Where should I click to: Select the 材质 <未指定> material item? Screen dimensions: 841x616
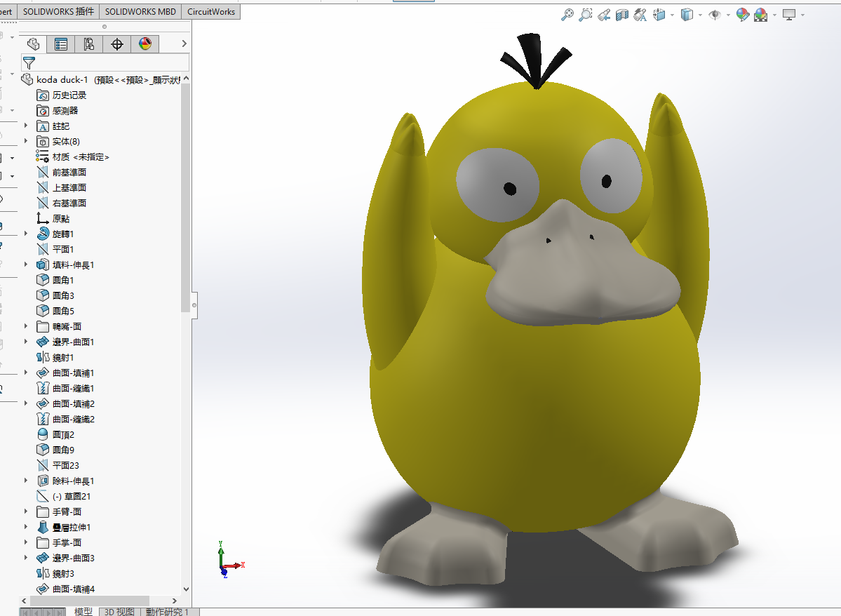click(81, 157)
